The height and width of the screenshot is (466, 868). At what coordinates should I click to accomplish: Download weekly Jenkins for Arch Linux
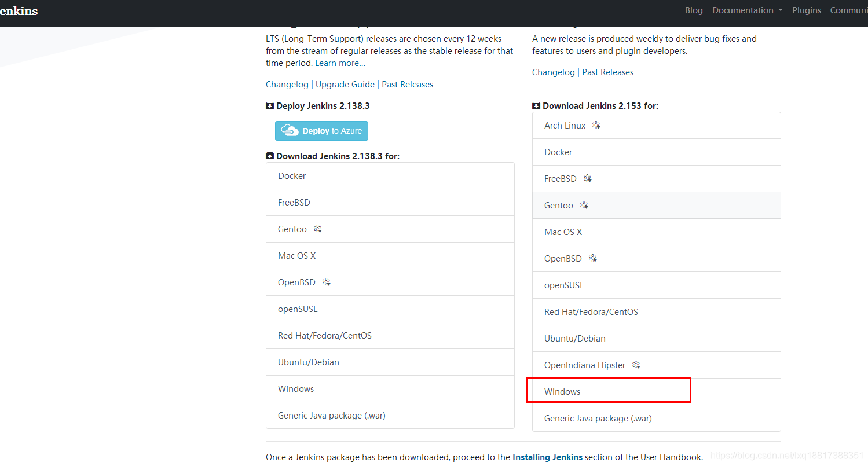tap(657, 126)
